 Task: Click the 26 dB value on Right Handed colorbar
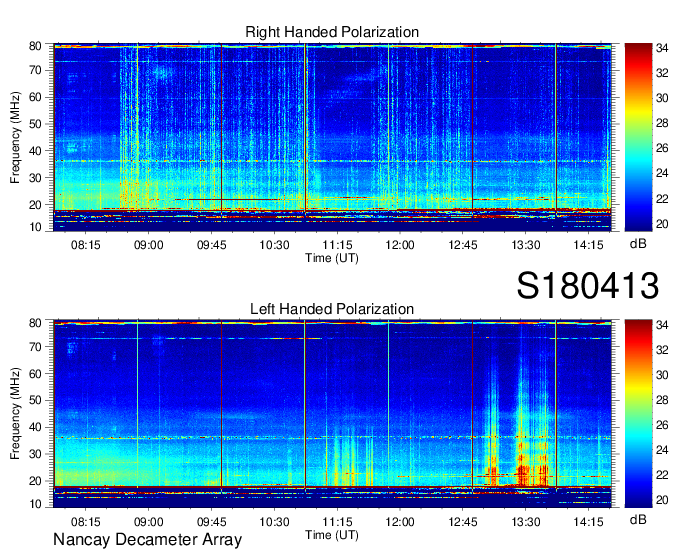click(x=662, y=148)
